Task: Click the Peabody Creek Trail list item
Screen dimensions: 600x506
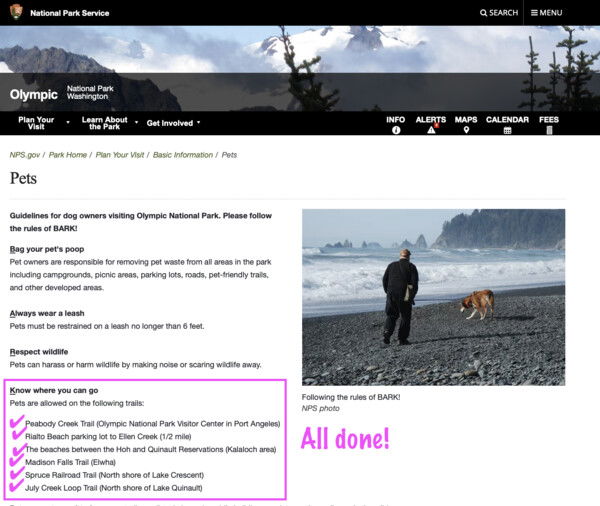Action: (153, 424)
